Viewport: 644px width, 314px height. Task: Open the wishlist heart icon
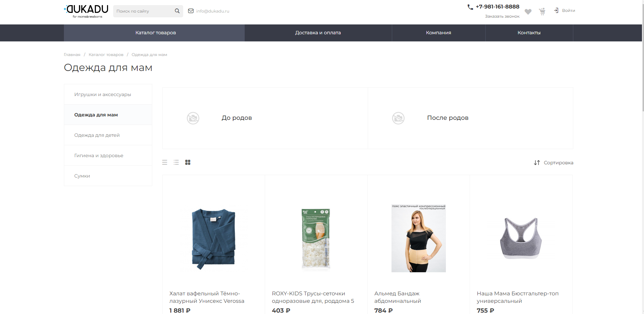click(528, 12)
